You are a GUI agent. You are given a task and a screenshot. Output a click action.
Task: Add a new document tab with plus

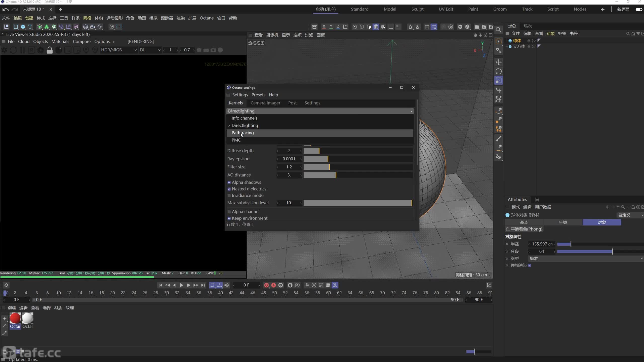tap(60, 9)
